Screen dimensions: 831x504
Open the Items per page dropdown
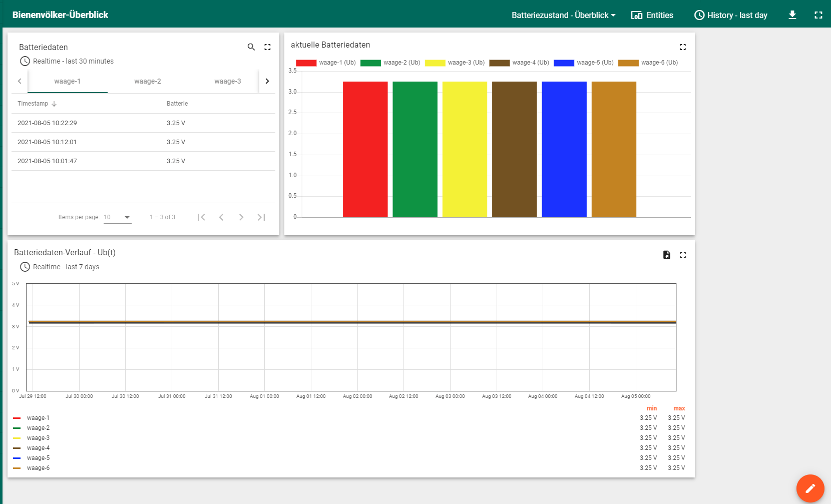pos(117,217)
